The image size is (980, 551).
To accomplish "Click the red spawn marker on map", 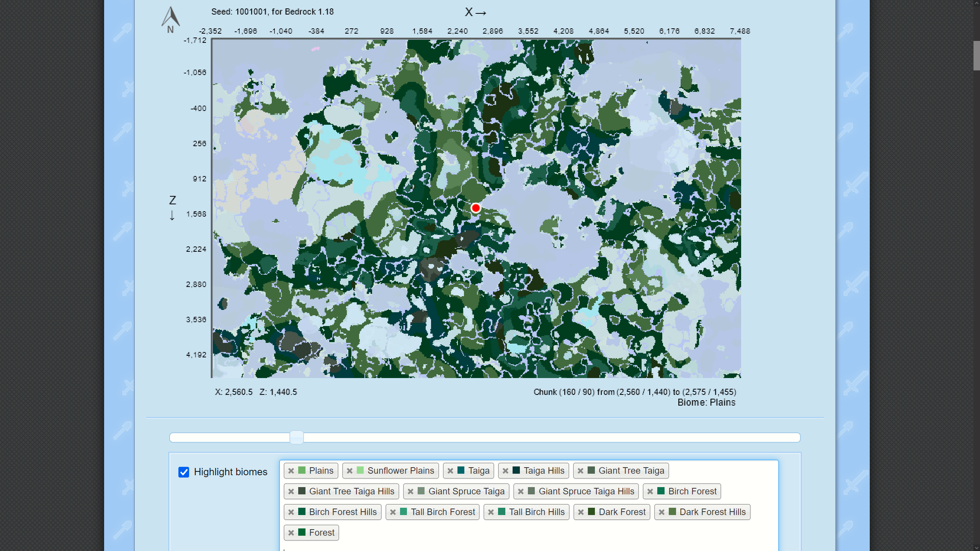I will click(x=475, y=208).
